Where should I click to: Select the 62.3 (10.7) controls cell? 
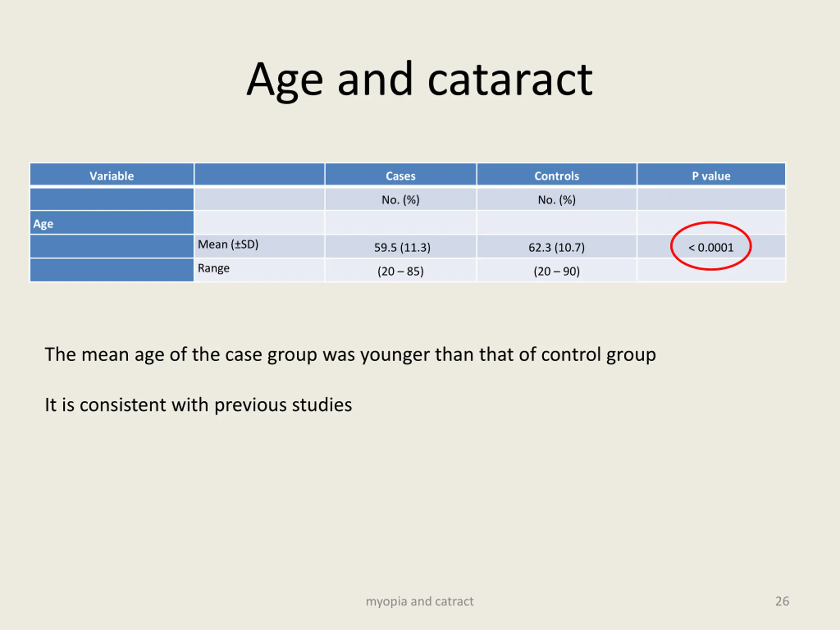(556, 248)
